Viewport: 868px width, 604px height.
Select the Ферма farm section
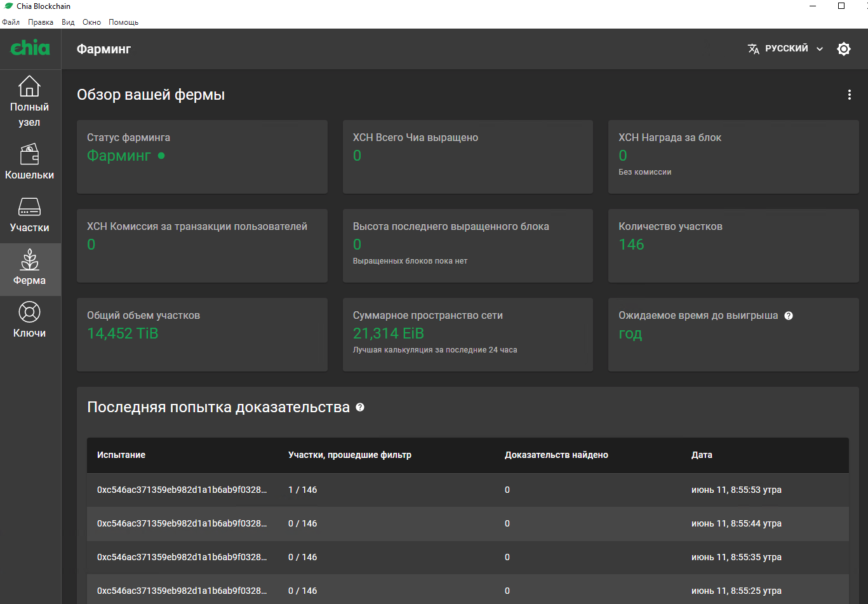30,269
